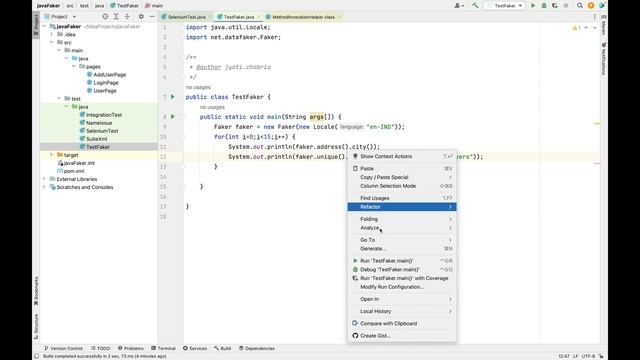The width and height of the screenshot is (640, 360).
Task: Choose Compare with Clipboard entry
Action: (402, 324)
